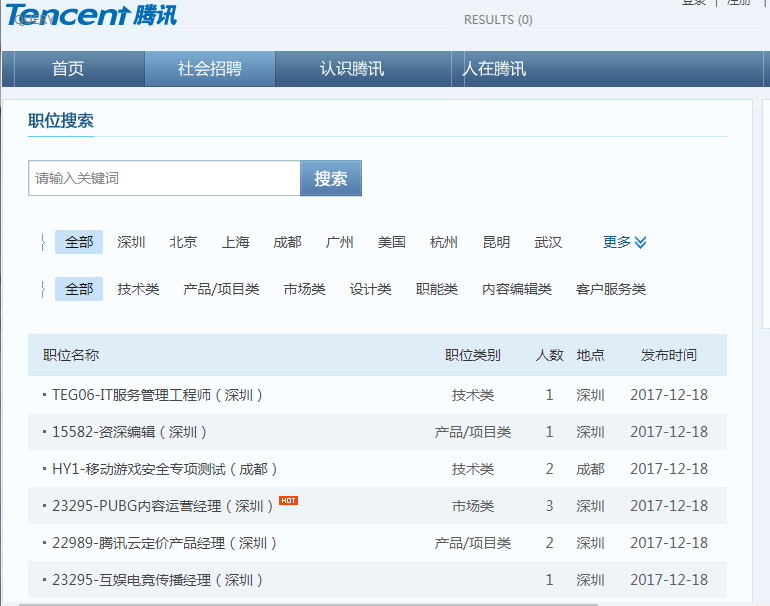Filter jobs by location 北京
770x606 pixels.
[183, 242]
